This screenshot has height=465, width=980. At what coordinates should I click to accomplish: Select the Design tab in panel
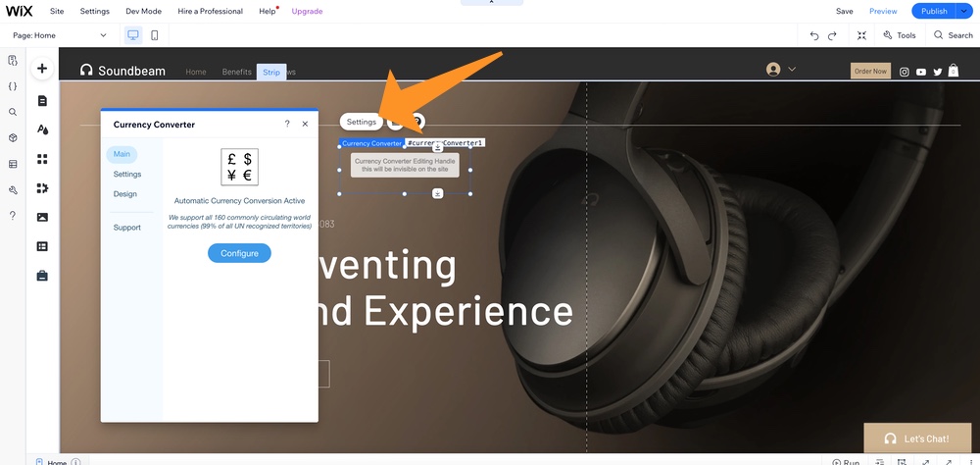(x=125, y=194)
